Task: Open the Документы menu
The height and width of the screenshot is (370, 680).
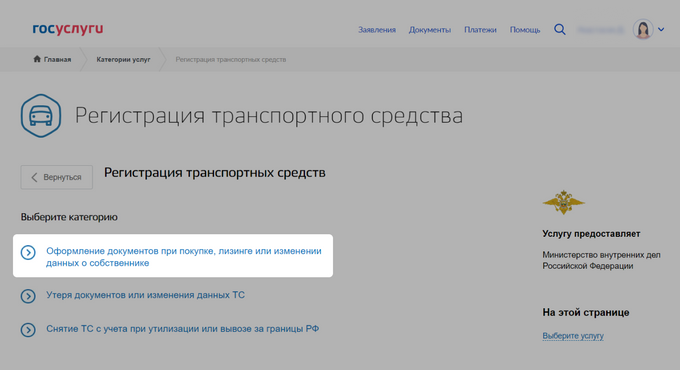Action: pyautogui.click(x=430, y=30)
